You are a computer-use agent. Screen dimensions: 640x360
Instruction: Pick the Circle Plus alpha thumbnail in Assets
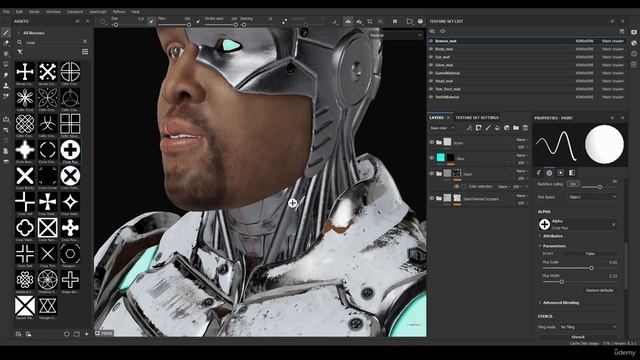[70, 150]
